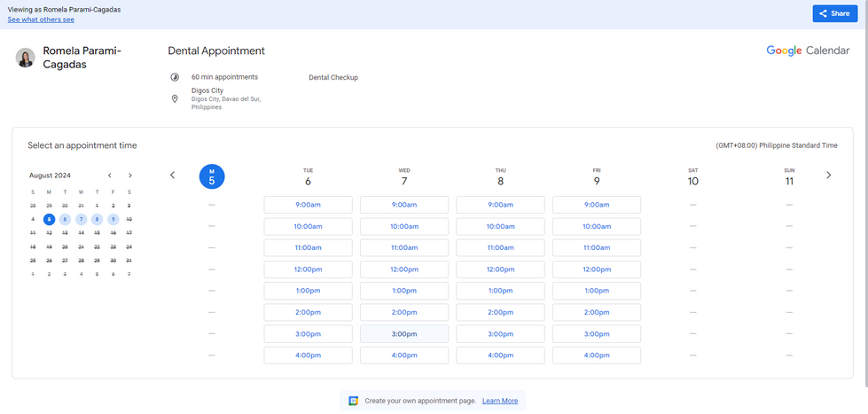Book Friday 3:00pm slot
Viewport: 868px width, 414px height.
[597, 333]
